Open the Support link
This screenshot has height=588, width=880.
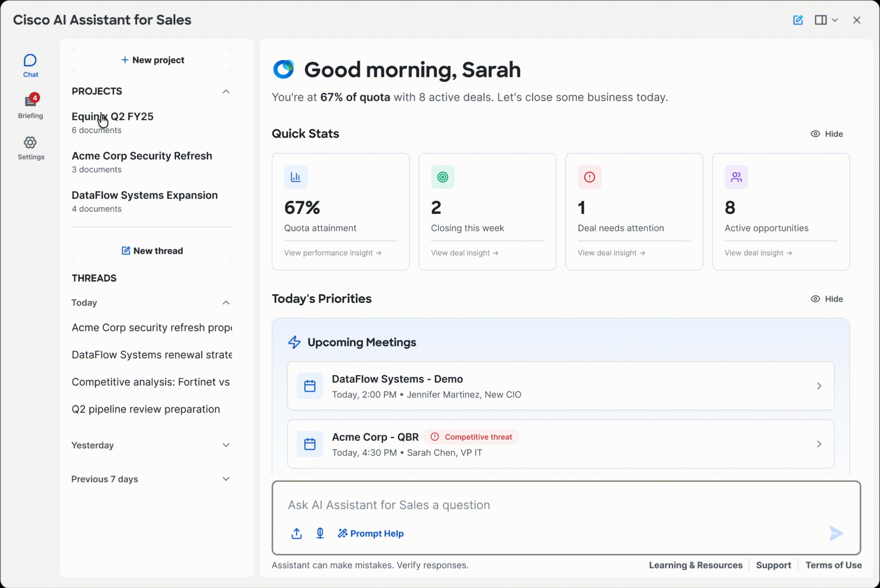click(774, 565)
